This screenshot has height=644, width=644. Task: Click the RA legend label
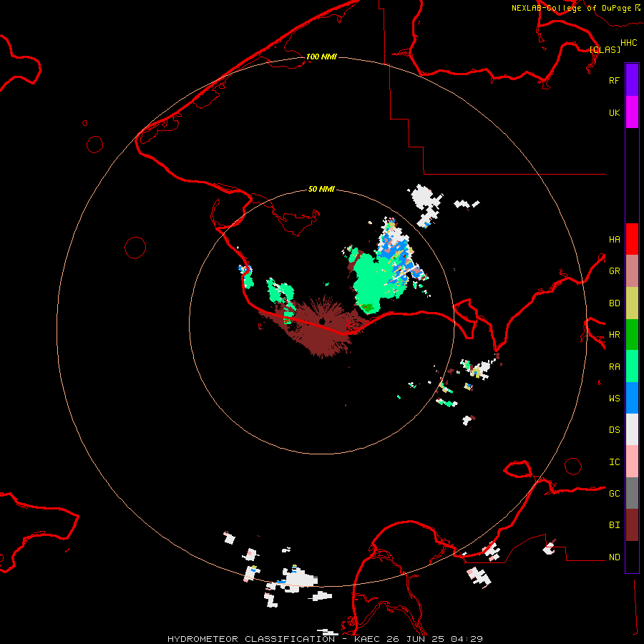click(614, 367)
